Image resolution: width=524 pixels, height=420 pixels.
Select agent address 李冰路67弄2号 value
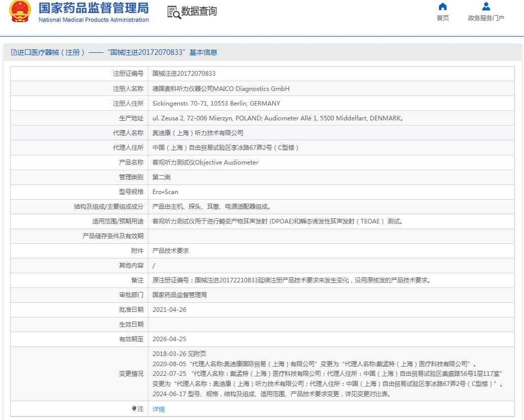click(225, 148)
